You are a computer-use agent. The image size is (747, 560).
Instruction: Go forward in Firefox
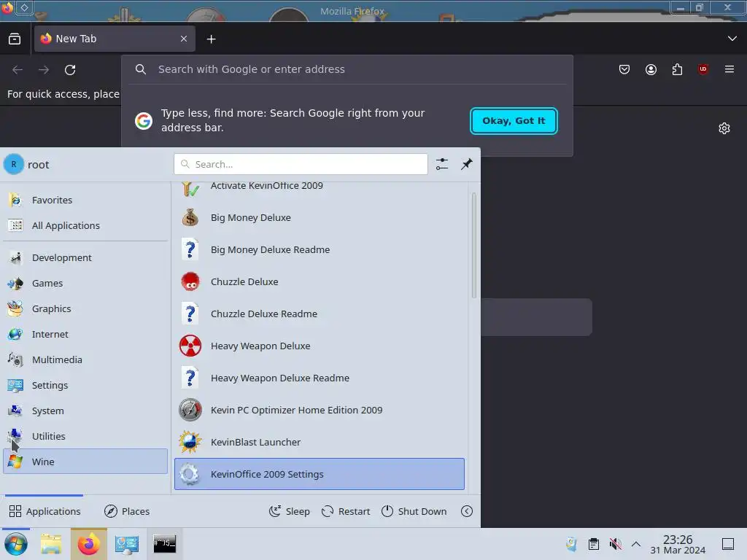(x=44, y=70)
